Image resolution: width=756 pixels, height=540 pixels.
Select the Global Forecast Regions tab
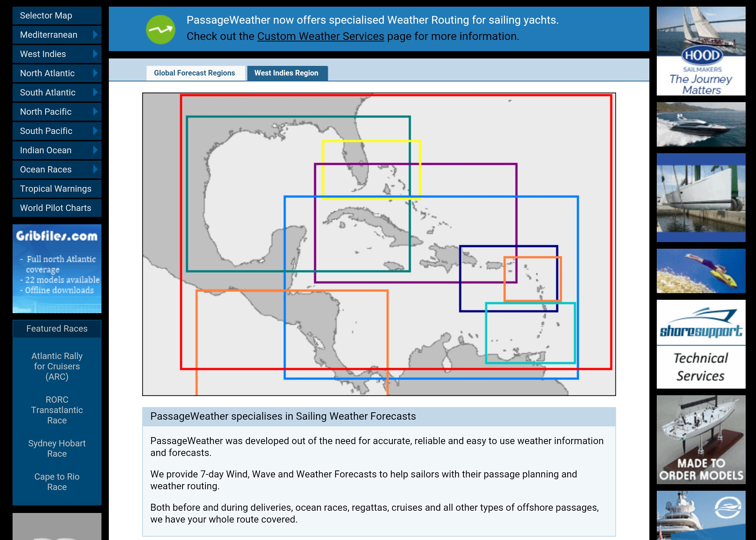195,73
